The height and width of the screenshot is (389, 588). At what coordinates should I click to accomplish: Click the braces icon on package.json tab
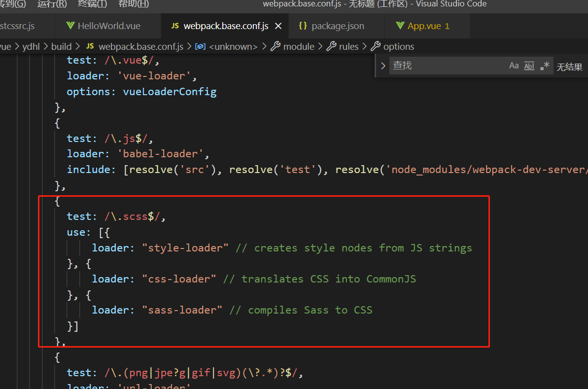pyautogui.click(x=303, y=26)
